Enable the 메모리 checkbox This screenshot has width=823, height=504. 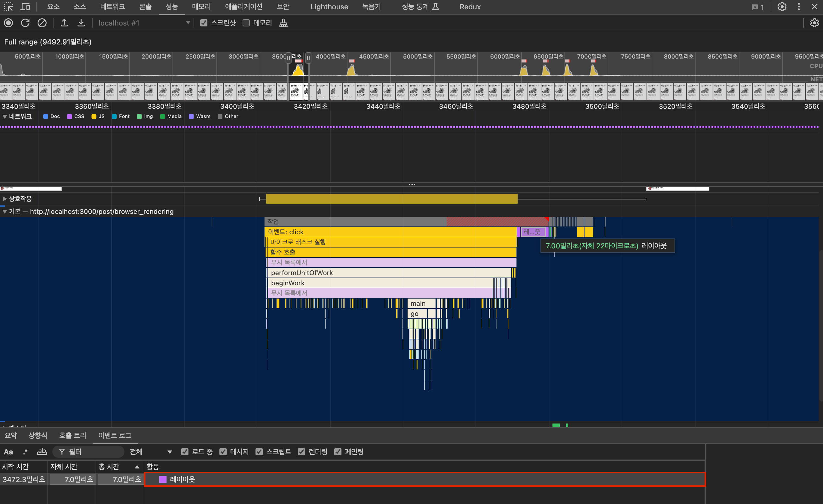coord(246,23)
